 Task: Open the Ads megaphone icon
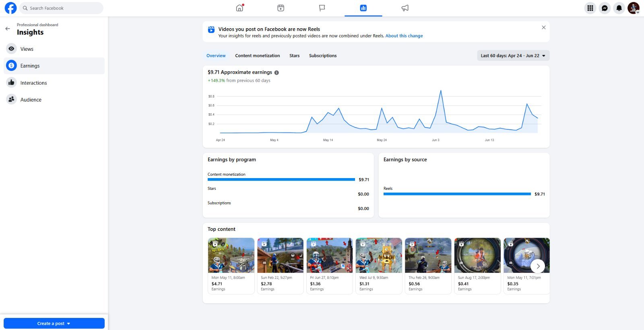point(405,8)
